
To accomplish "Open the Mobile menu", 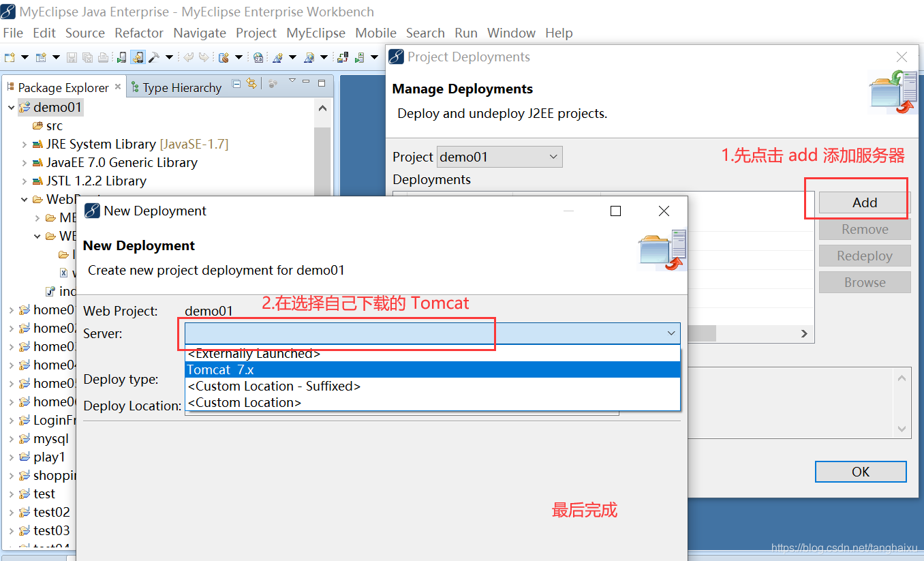I will pyautogui.click(x=375, y=33).
